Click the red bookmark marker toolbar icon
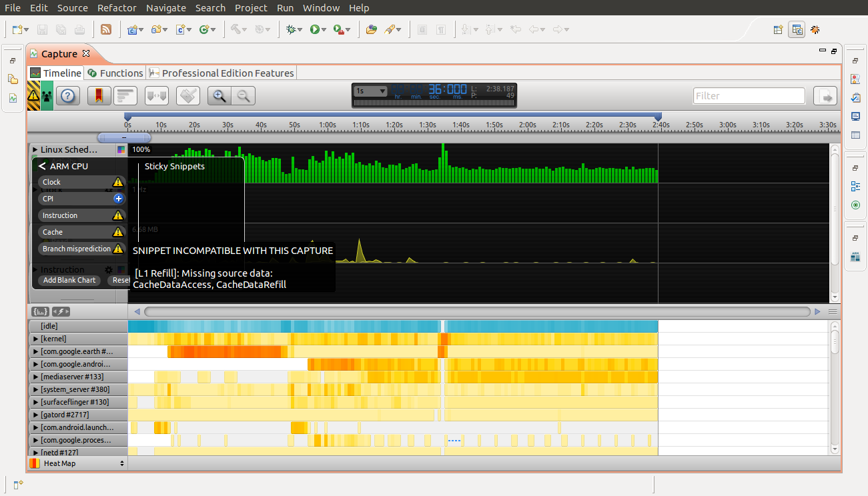868x496 pixels. [x=98, y=96]
